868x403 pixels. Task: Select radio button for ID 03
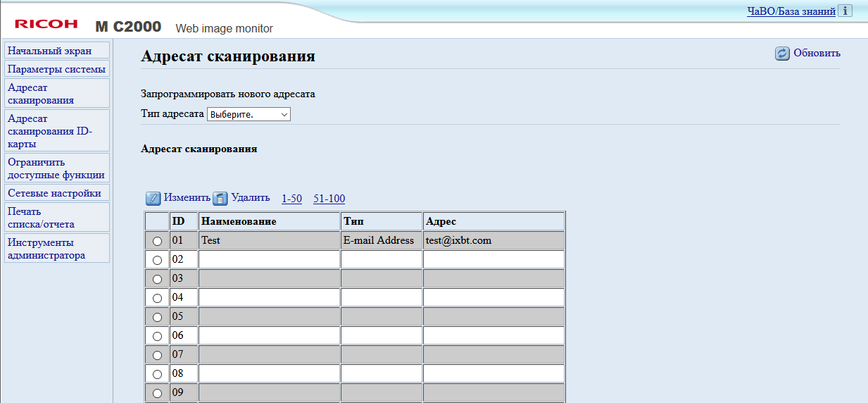coord(157,279)
